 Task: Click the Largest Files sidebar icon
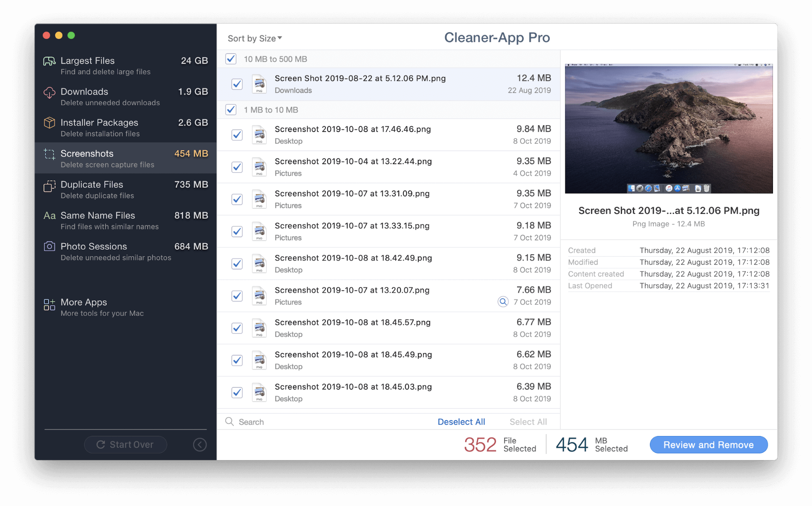point(48,60)
